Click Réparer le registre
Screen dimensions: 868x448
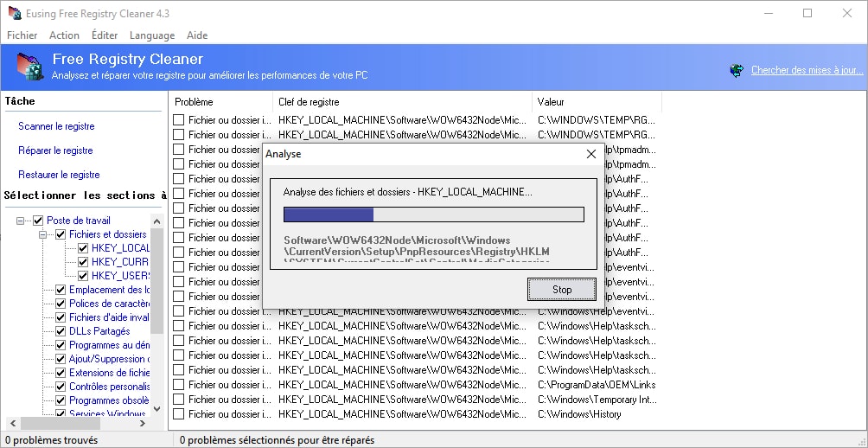55,150
